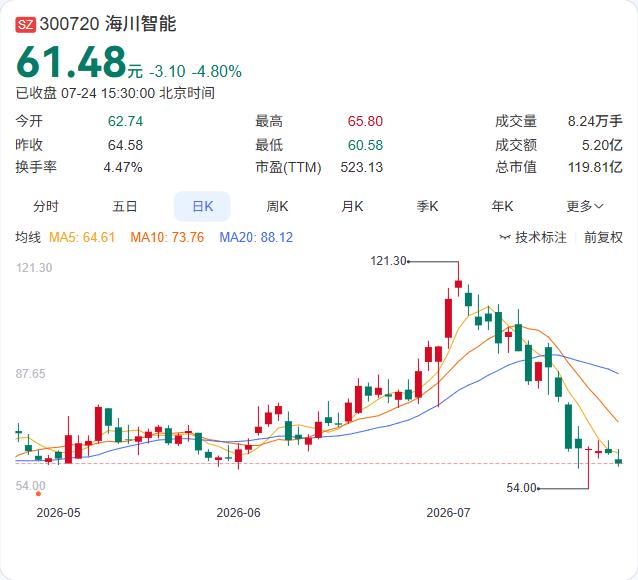This screenshot has width=638, height=580.
Task: Click the 均线 label
Action: 28,237
